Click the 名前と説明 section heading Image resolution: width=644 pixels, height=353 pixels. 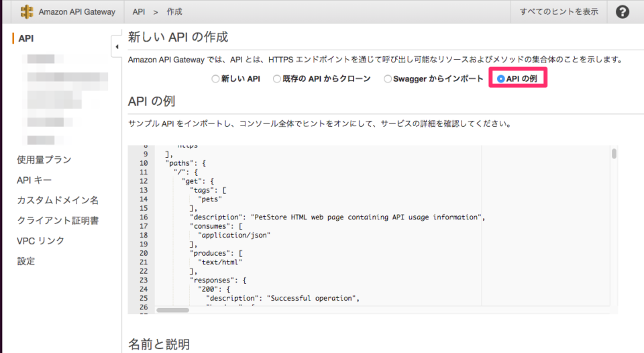pos(159,344)
